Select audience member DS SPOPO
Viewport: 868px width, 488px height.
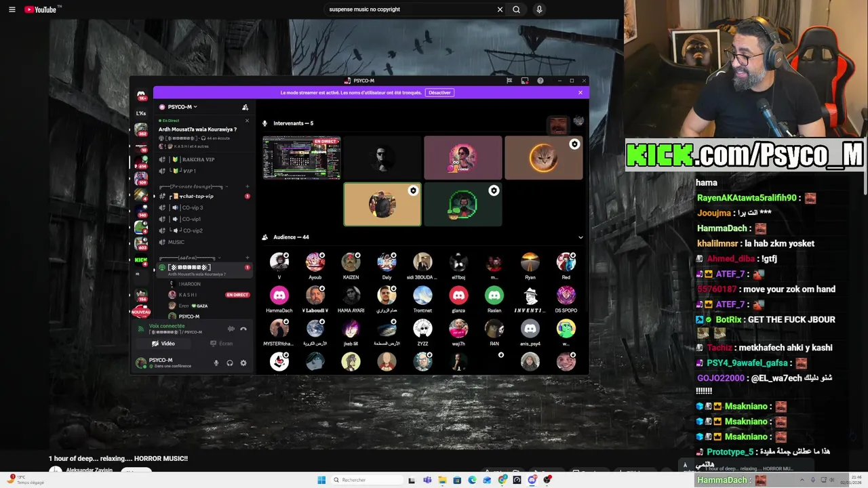point(566,298)
